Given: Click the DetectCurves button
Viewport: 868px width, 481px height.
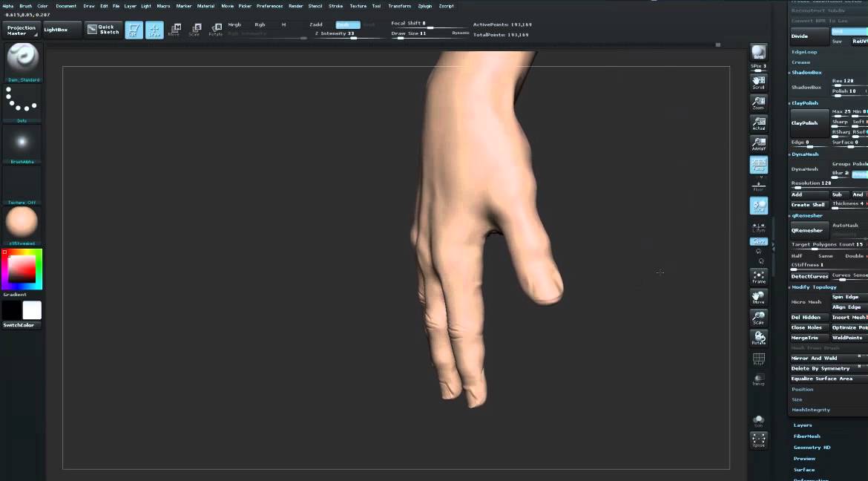Looking at the screenshot, I should pyautogui.click(x=809, y=276).
